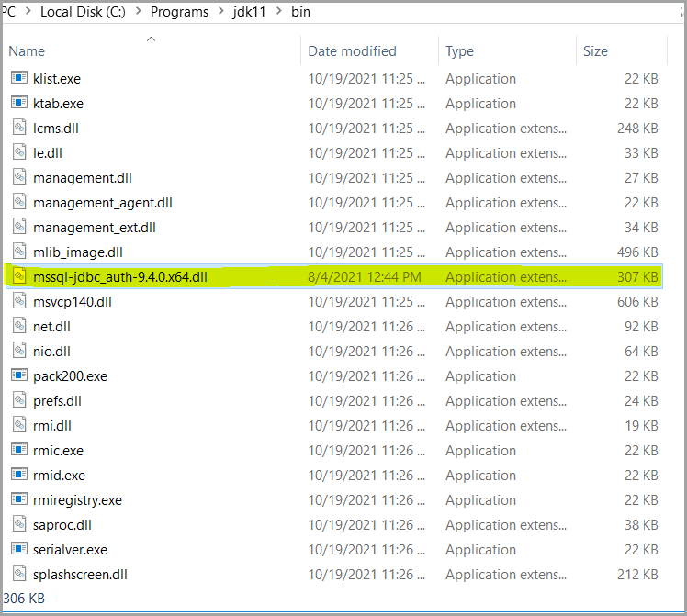687x616 pixels.
Task: Click the prefs.dll file icon
Action: 19,399
